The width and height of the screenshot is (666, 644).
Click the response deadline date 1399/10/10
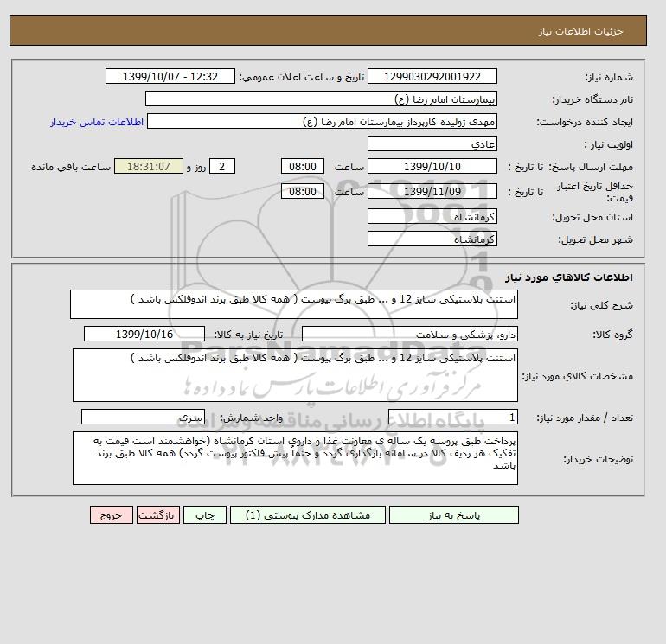click(432, 167)
